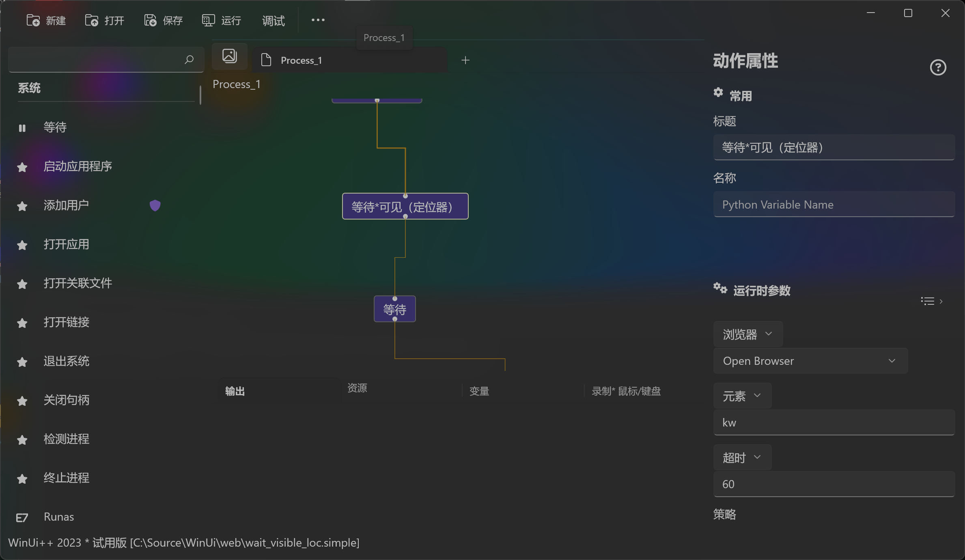The width and height of the screenshot is (965, 560).
Task: Click the Python Variable Name input field
Action: tap(834, 205)
